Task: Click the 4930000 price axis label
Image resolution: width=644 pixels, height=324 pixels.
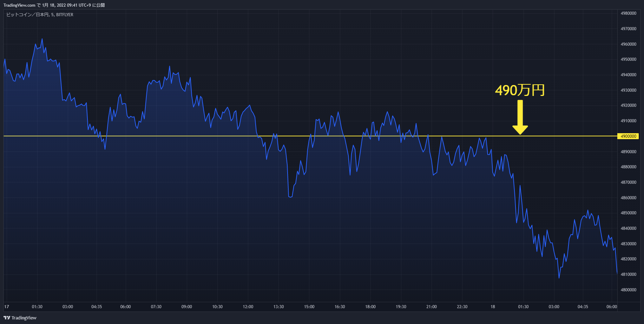Action: click(x=629, y=90)
